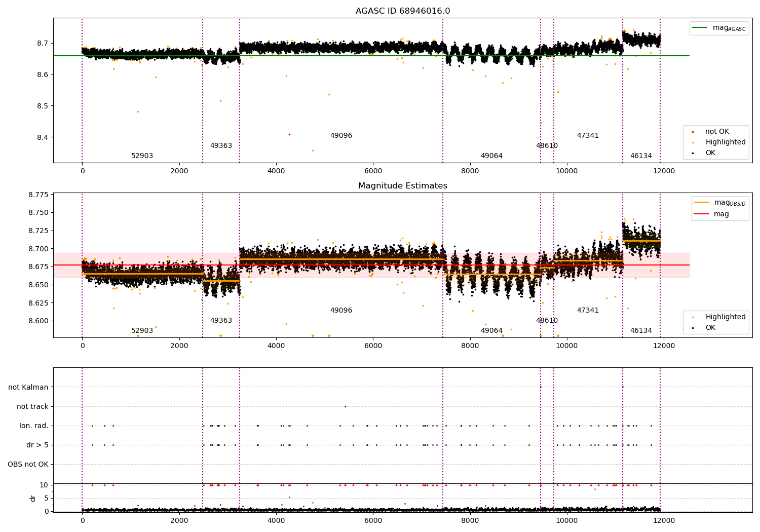Click the 8.5 y-axis tick label
The image size is (760, 532).
coord(43,106)
